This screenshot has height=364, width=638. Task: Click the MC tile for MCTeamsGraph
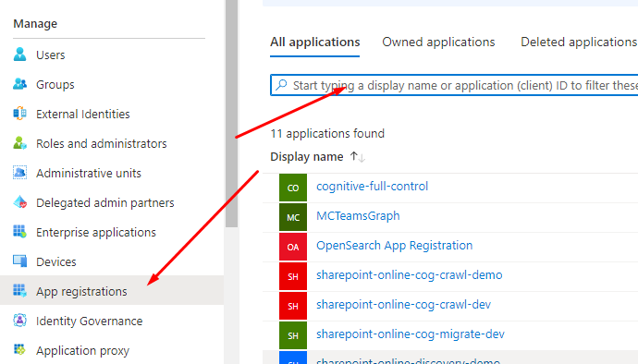293,217
